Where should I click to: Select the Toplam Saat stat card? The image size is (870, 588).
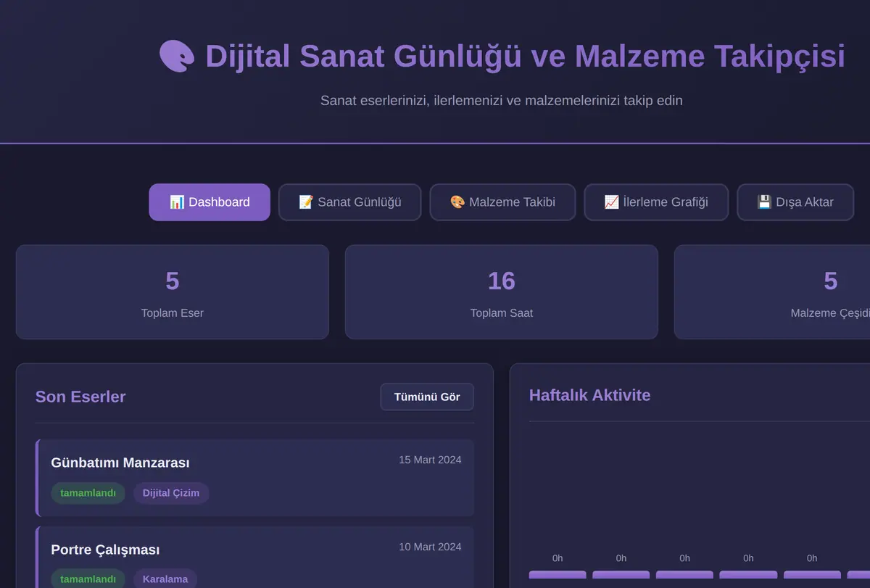click(x=502, y=292)
